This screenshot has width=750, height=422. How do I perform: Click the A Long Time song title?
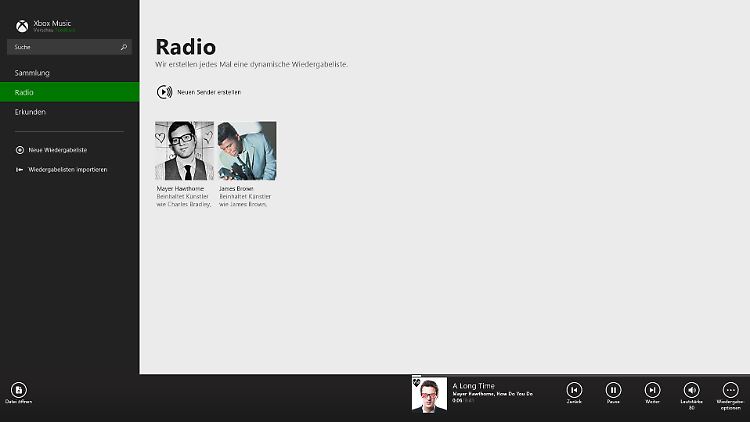(x=474, y=386)
